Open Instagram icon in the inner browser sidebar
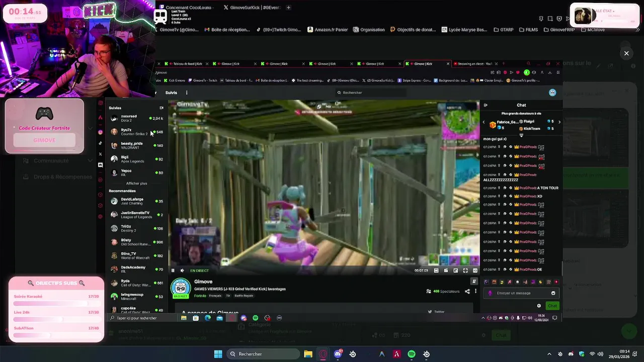Image resolution: width=644 pixels, height=362 pixels. [101, 132]
